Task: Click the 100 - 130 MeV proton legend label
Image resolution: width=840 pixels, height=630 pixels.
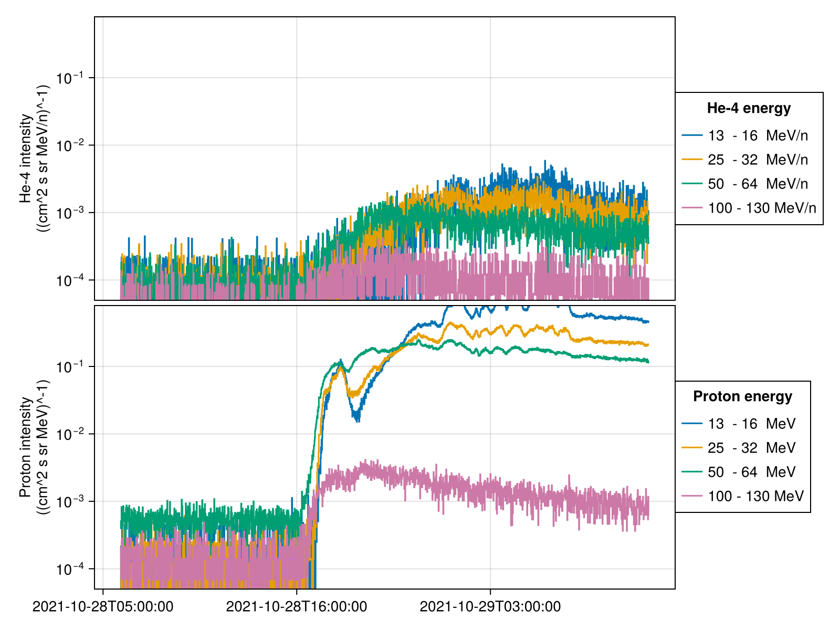Action: tap(755, 496)
